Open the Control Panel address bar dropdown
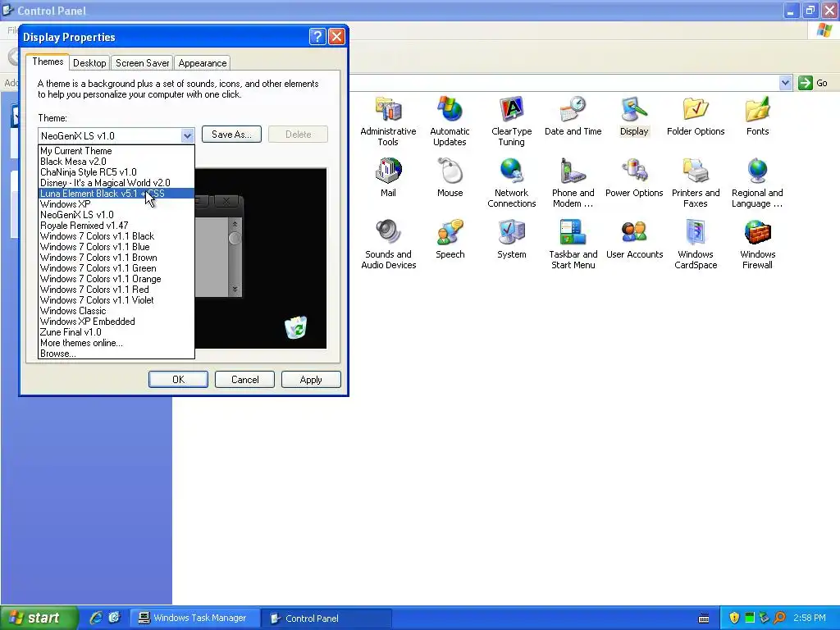 pyautogui.click(x=785, y=83)
